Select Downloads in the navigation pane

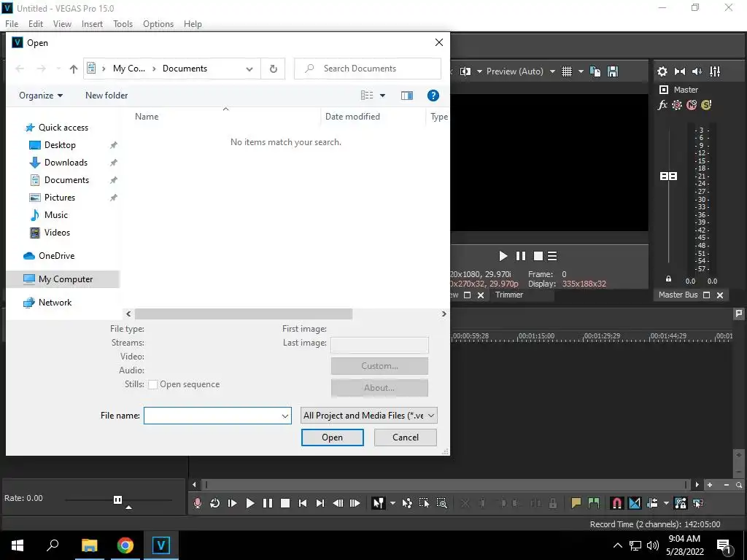coord(66,163)
